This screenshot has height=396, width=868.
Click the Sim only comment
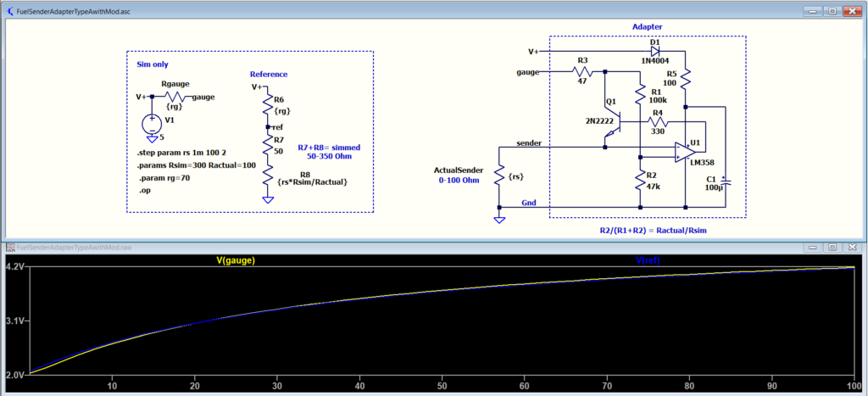point(153,64)
